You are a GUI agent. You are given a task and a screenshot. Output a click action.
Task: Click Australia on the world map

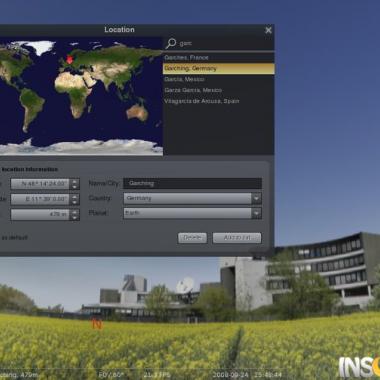point(137,112)
